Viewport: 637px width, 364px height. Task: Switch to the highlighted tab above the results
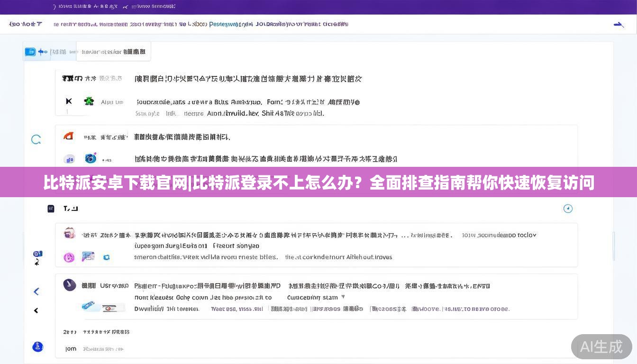[113, 51]
